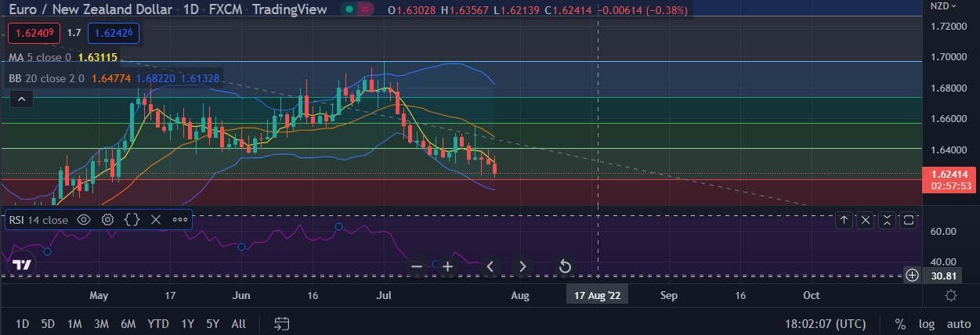Toggle auto scale mode
The width and height of the screenshot is (980, 335).
pos(958,323)
